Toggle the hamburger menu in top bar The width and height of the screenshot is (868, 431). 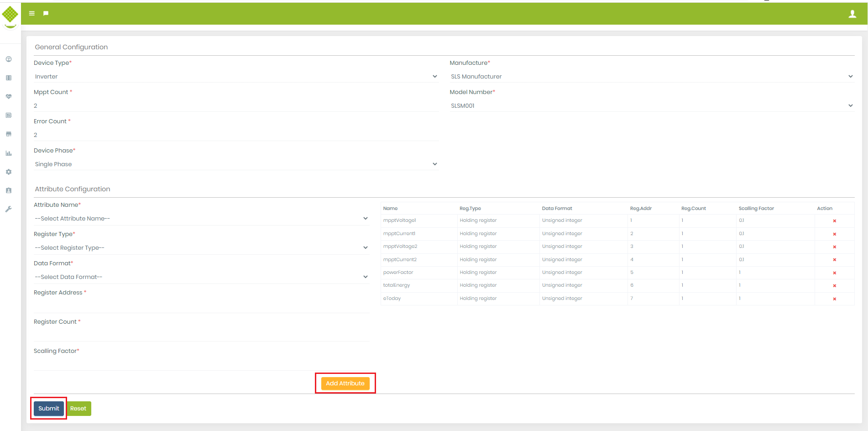point(32,14)
